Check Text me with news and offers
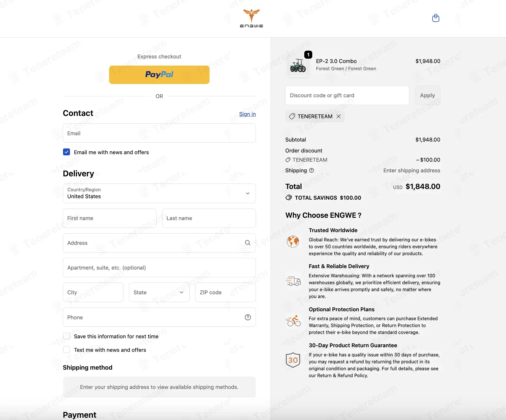Screen dimensions: 506x420 point(66,350)
